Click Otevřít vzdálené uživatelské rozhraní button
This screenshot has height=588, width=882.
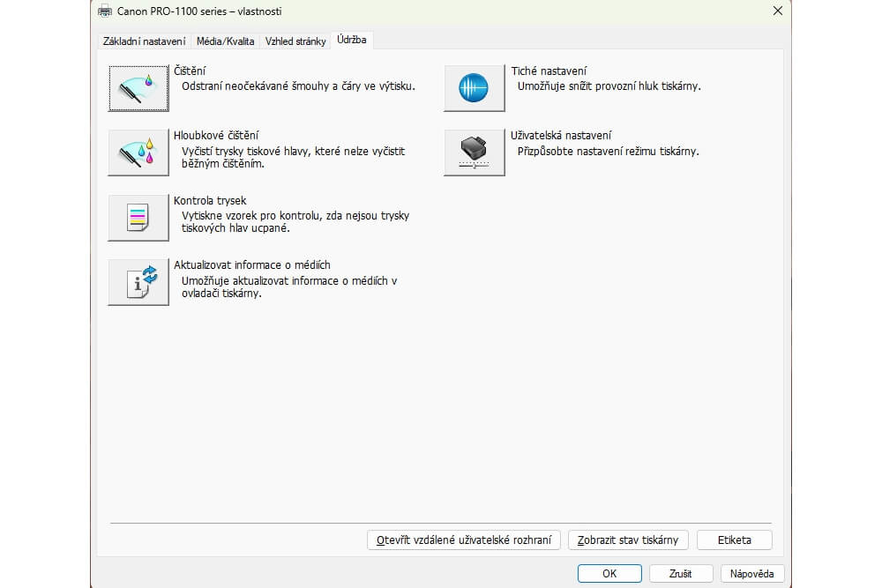464,540
